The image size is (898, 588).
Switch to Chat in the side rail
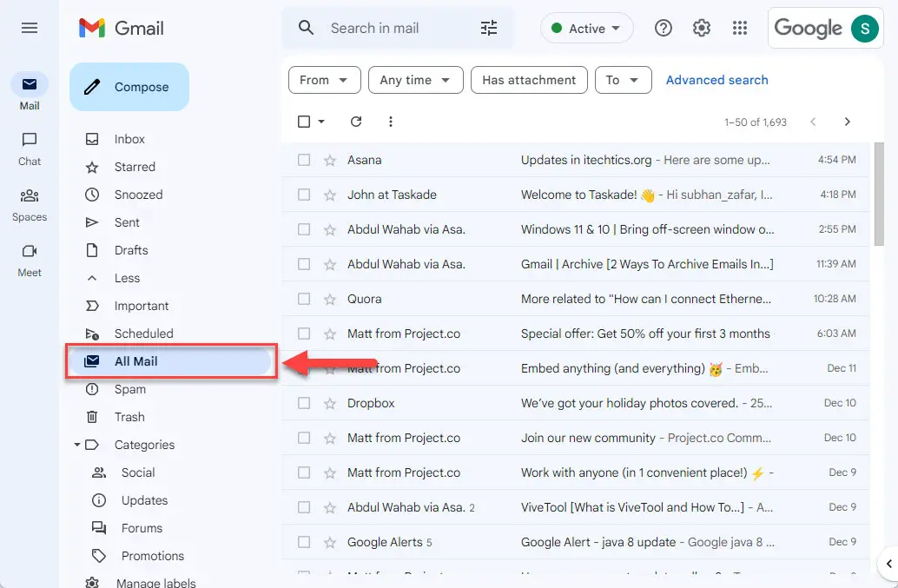pyautogui.click(x=30, y=149)
